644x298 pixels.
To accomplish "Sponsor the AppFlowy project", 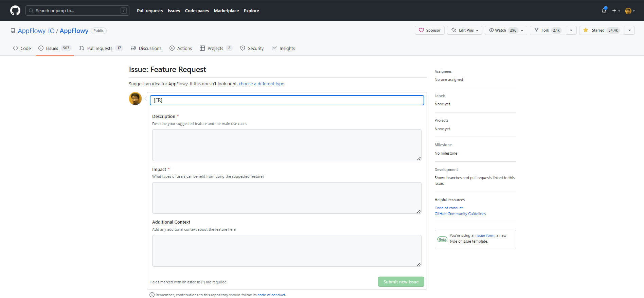I will point(429,30).
